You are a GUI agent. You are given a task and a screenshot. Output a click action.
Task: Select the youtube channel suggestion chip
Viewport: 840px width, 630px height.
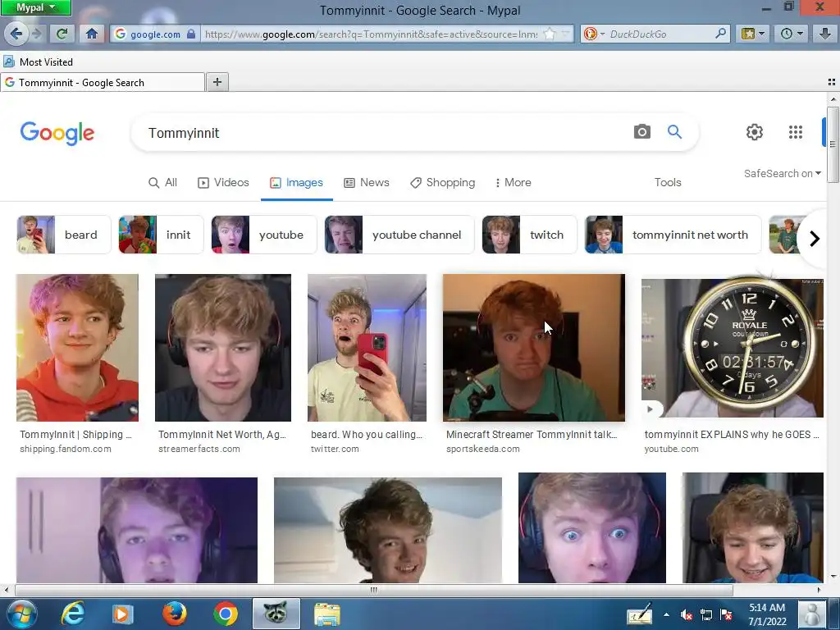399,235
